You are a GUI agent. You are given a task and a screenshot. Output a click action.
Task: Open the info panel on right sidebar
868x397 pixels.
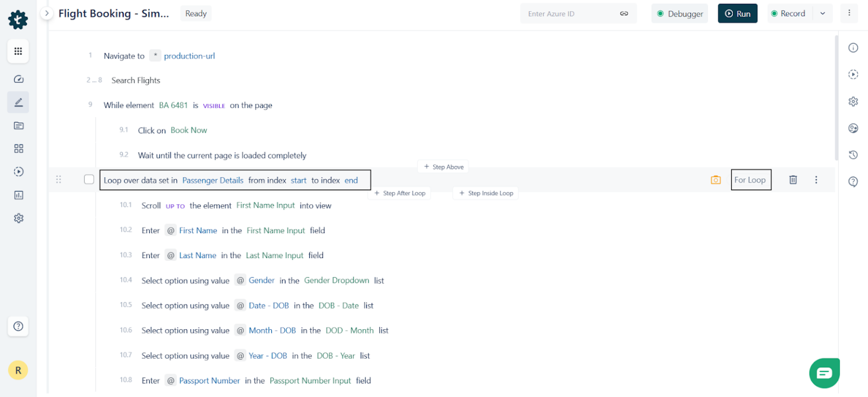click(853, 47)
